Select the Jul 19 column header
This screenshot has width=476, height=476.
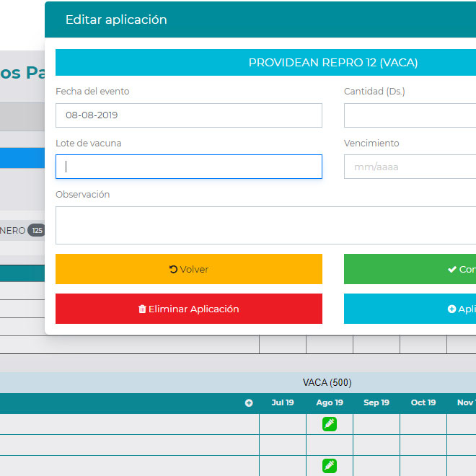coord(283,403)
